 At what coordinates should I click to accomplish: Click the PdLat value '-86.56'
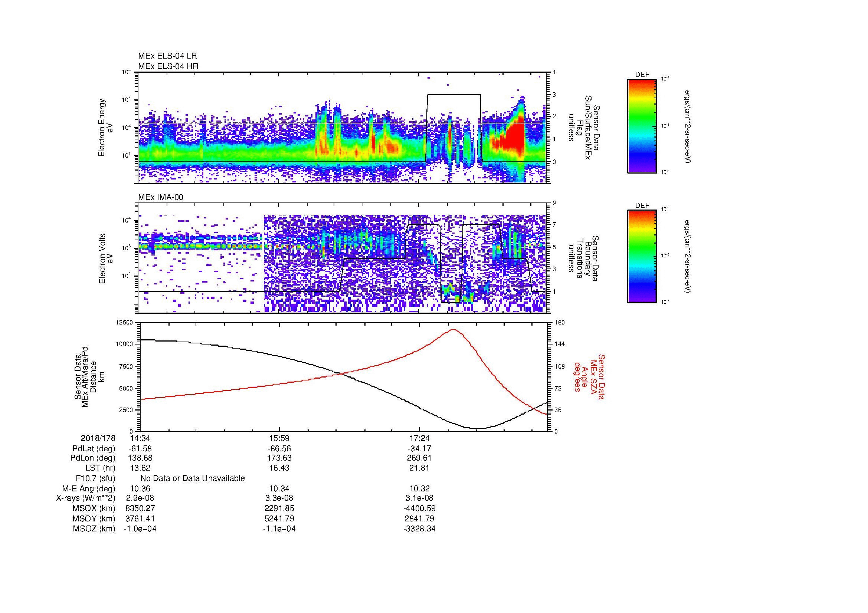[x=279, y=449]
